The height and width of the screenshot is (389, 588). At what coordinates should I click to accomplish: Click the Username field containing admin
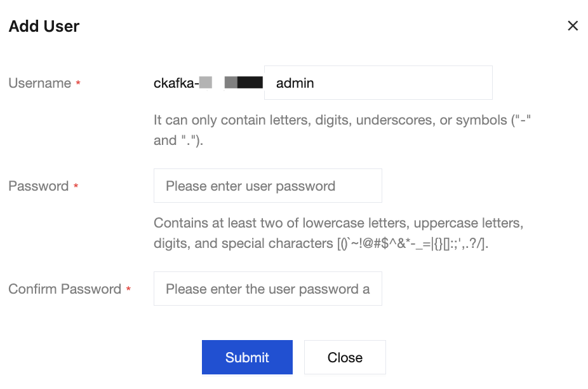tap(378, 83)
